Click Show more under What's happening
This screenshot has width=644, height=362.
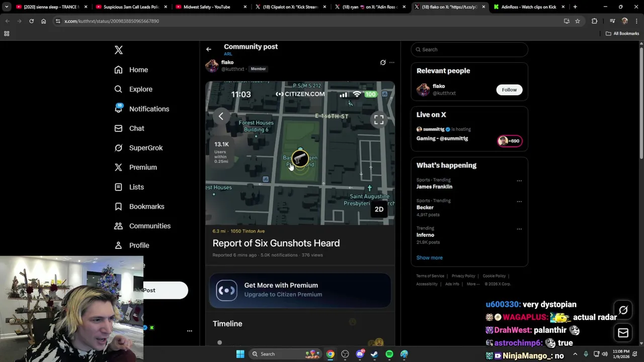429,257
